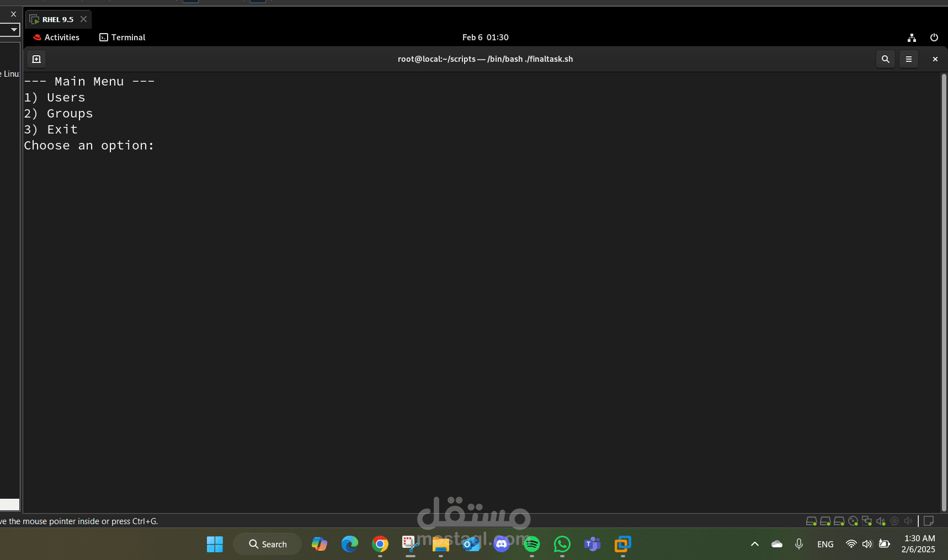Open WhatsApp from the taskbar
Viewport: 948px width, 560px height.
pyautogui.click(x=562, y=544)
